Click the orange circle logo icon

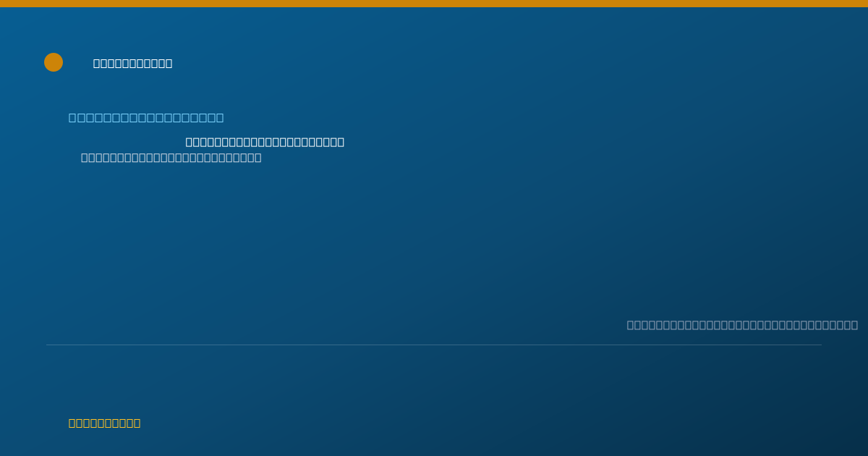point(54,62)
